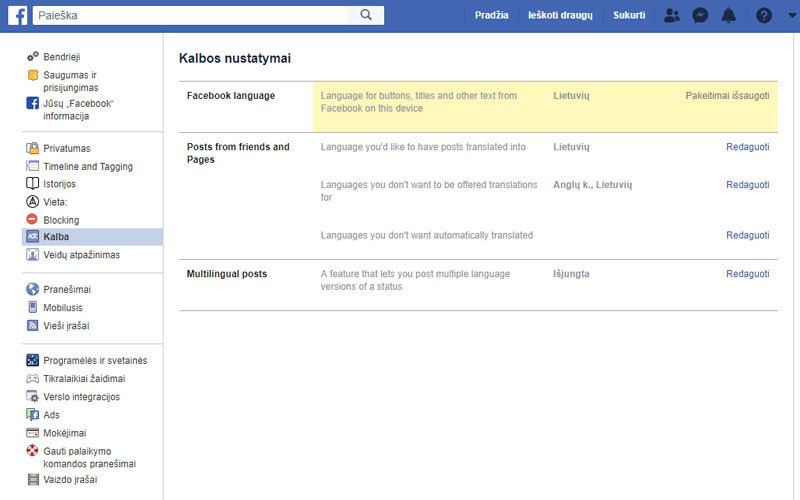Open Ieškoti draugų in top bar
The width and height of the screenshot is (800, 500).
[560, 15]
